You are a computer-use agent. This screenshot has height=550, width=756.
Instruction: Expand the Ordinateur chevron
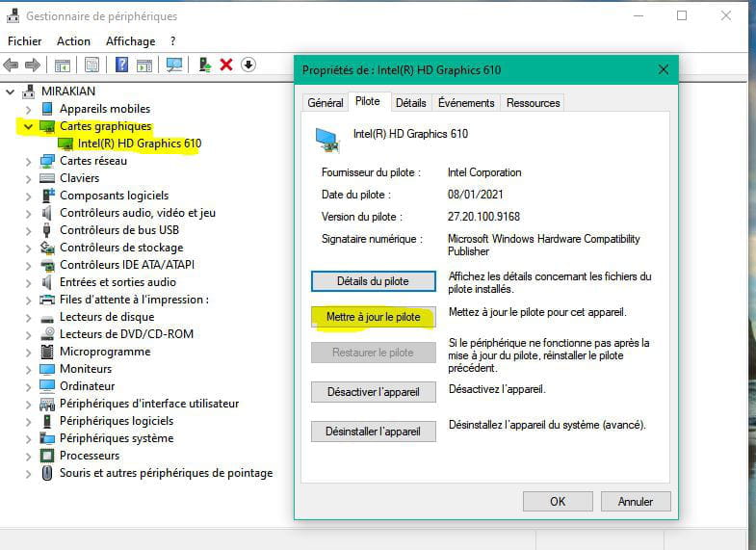coord(29,387)
